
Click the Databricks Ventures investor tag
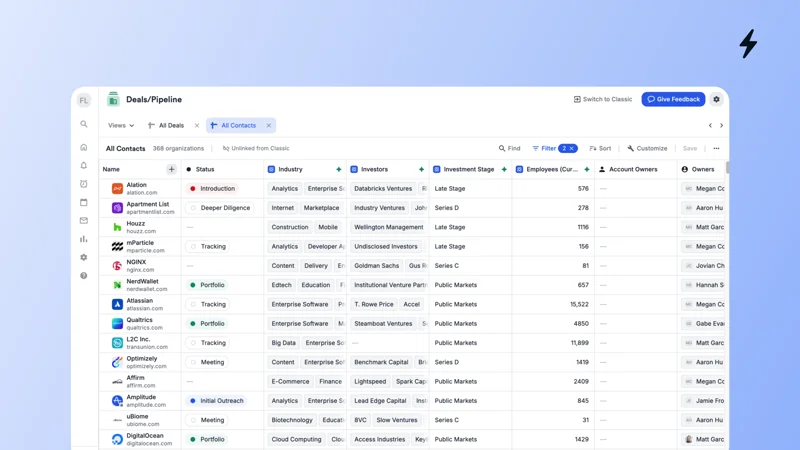pyautogui.click(x=383, y=189)
